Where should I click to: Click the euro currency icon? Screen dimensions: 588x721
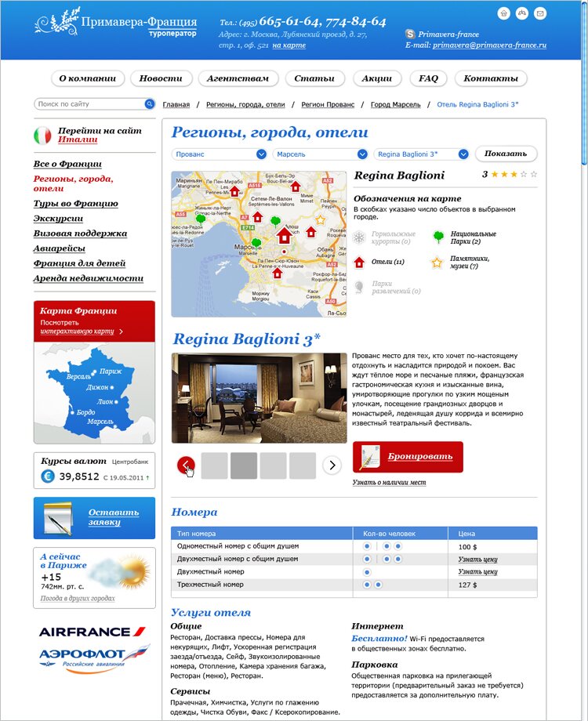click(x=48, y=476)
